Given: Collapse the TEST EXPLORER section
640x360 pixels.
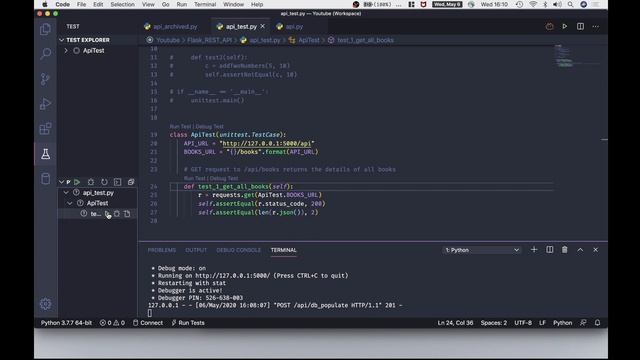Looking at the screenshot, I should (62, 40).
